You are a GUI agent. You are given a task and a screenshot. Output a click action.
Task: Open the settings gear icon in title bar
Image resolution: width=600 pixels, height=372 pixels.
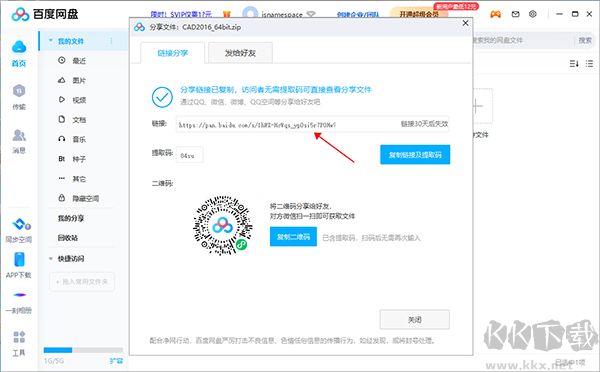(x=533, y=14)
